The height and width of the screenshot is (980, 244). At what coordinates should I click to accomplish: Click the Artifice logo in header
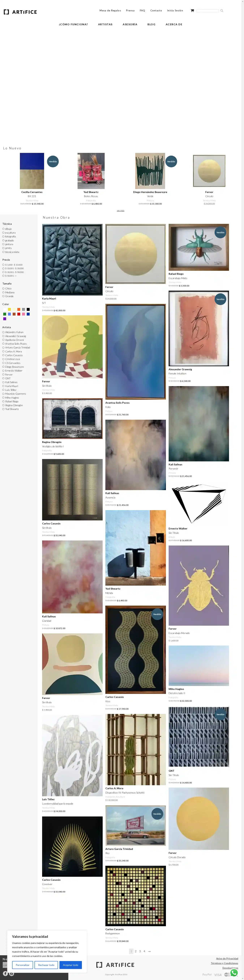20,12
